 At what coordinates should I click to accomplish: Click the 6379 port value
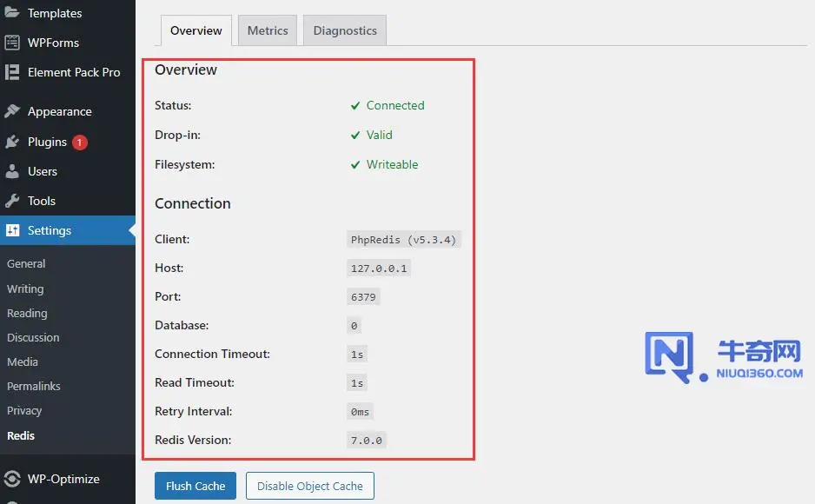coord(363,296)
